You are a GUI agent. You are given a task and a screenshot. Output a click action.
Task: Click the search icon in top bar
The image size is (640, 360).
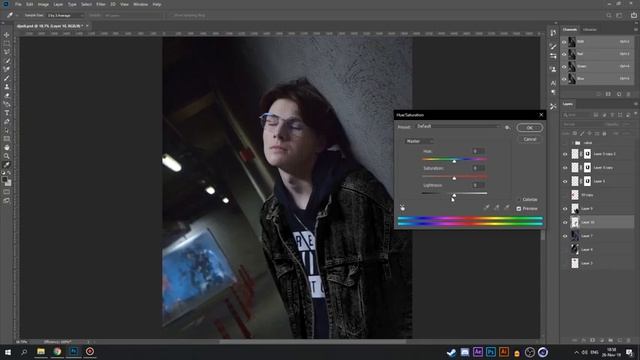tap(609, 15)
